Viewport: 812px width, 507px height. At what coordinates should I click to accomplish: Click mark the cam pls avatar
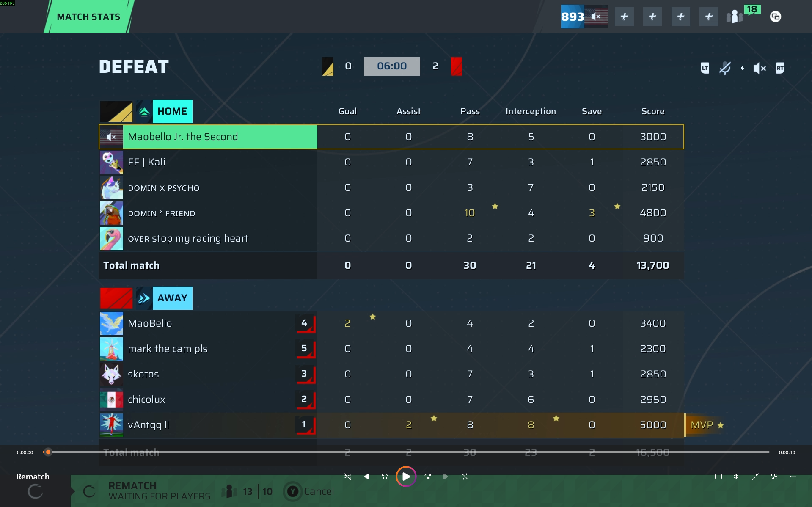tap(111, 349)
